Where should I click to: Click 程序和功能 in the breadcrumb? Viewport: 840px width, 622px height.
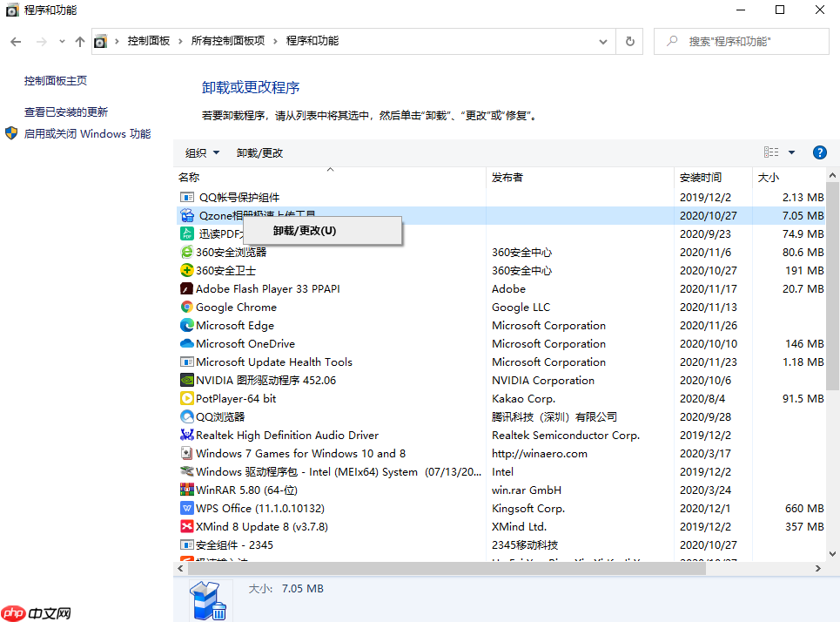pos(312,41)
